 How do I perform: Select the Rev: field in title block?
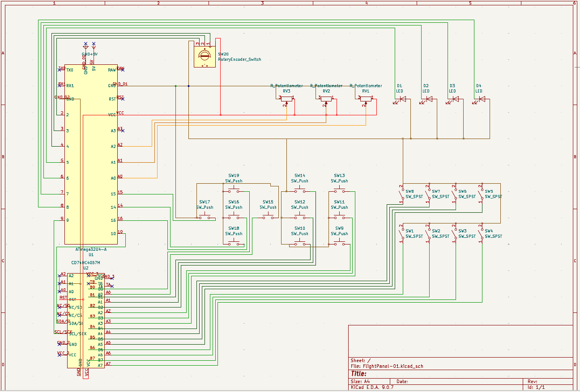[533, 381]
